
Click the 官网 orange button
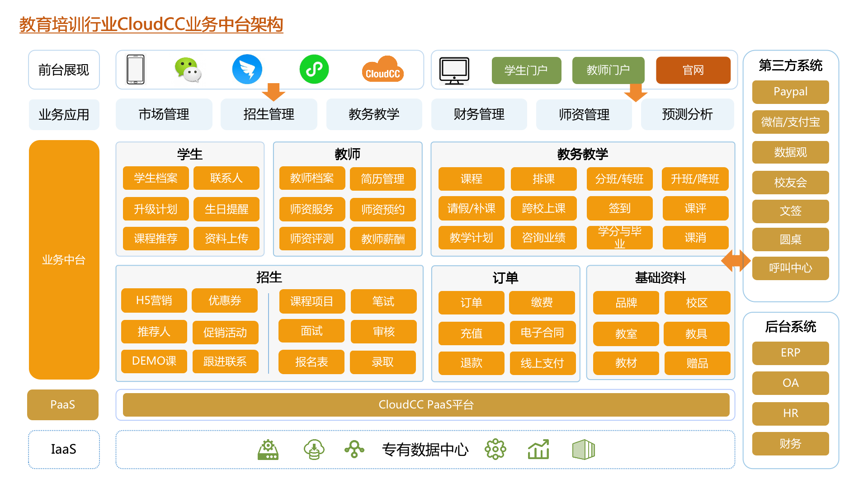693,70
